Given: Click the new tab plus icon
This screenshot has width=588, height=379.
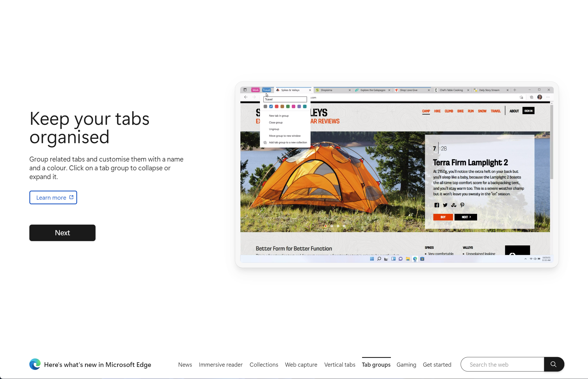Looking at the screenshot, I should coord(515,90).
